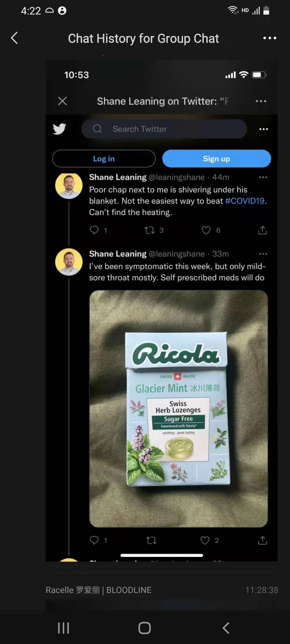
Task: Retweet the shivering chap tweet
Action: pyautogui.click(x=150, y=230)
